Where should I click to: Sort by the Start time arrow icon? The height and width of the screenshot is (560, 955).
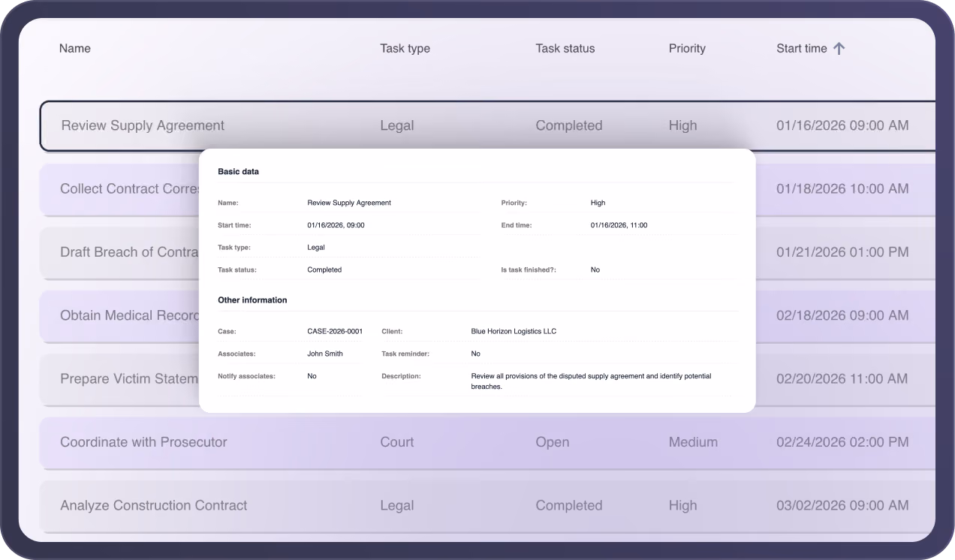pos(839,49)
